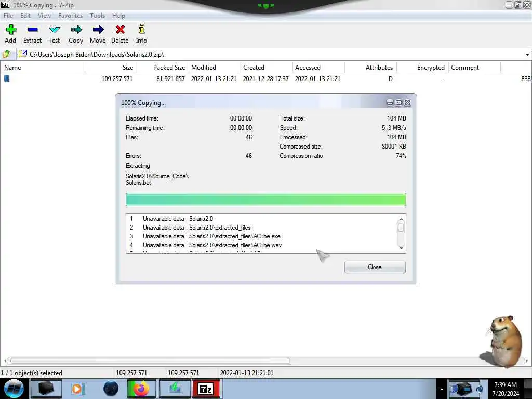Open the Edit menu
Screen dimensions: 532x399
coord(25,16)
